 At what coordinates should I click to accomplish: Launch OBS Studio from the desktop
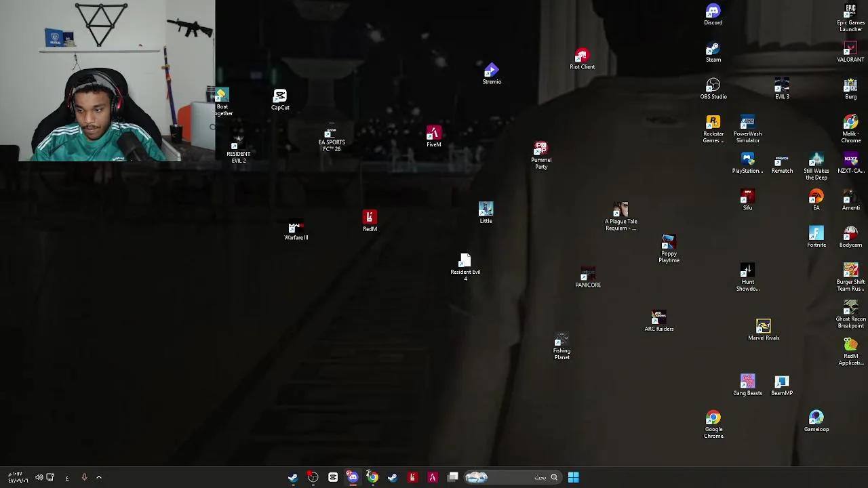713,89
